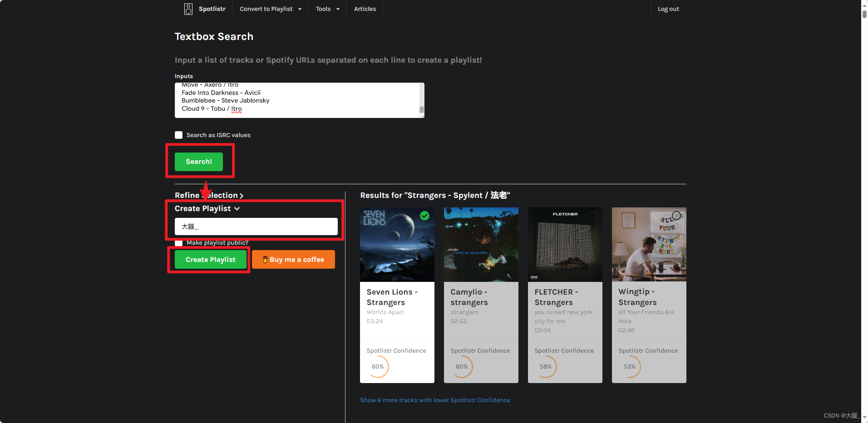Click the Create Playlist button

coord(211,260)
